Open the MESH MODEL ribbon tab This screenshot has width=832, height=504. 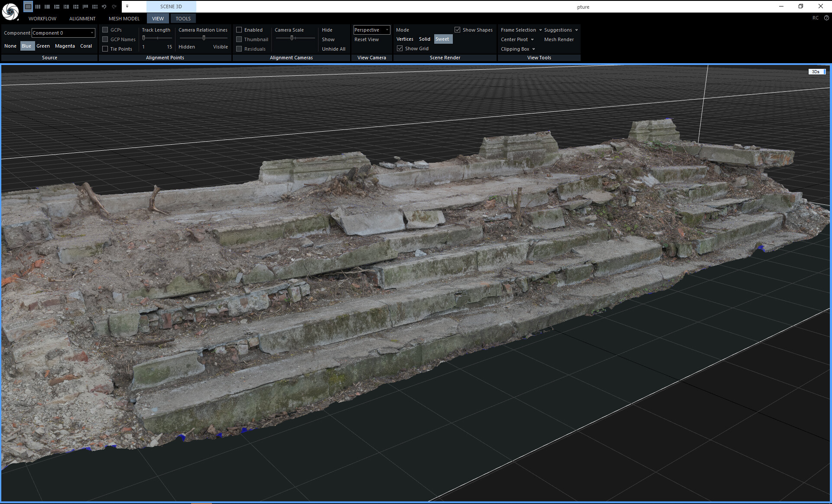[124, 19]
